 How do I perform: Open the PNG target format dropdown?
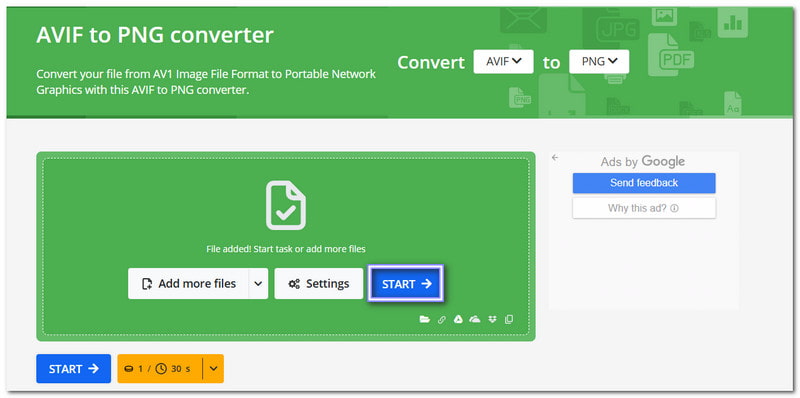[599, 62]
